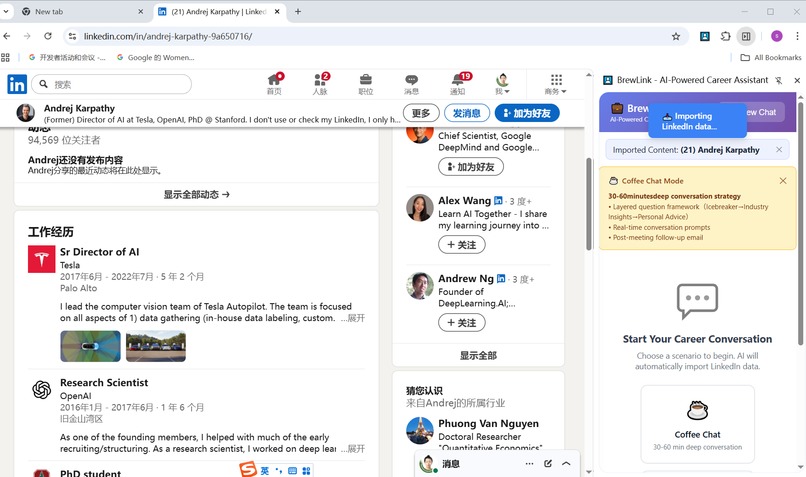Show all activity link
Viewport: 806px width, 477px height.
tap(196, 194)
